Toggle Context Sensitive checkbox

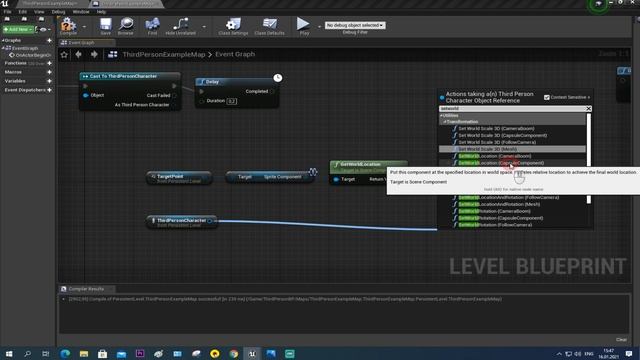(x=547, y=97)
